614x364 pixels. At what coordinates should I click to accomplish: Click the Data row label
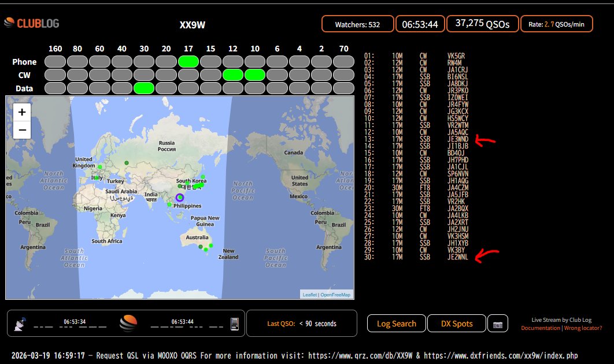[24, 88]
